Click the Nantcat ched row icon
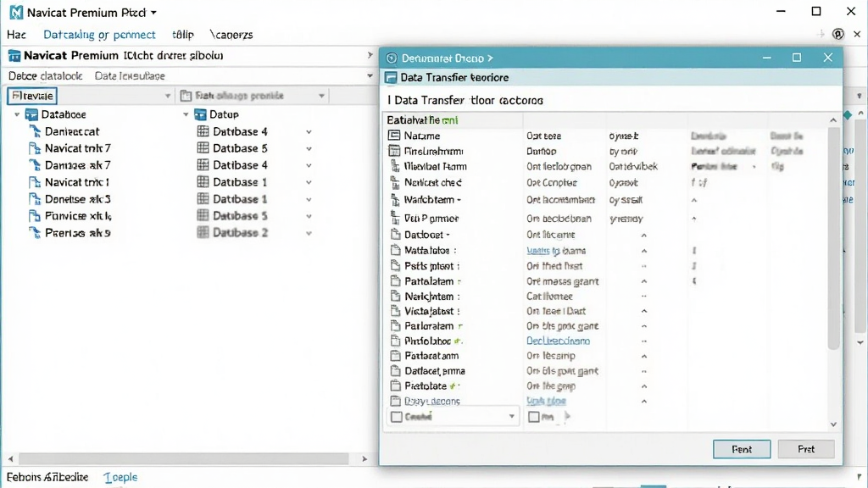 click(395, 182)
